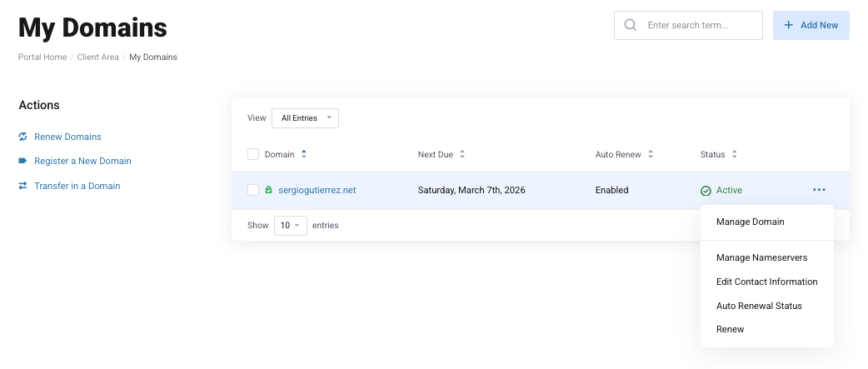The height and width of the screenshot is (369, 868).
Task: Open the All Entries view dropdown
Action: [x=305, y=118]
